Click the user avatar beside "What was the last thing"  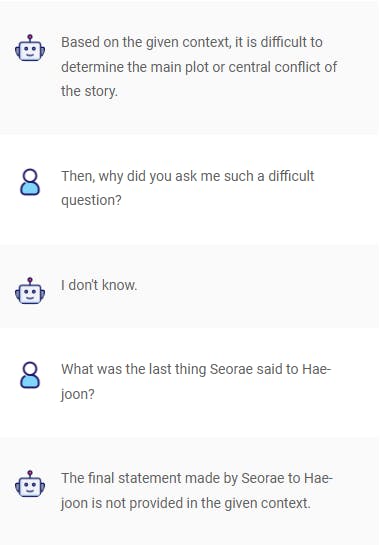(x=30, y=375)
